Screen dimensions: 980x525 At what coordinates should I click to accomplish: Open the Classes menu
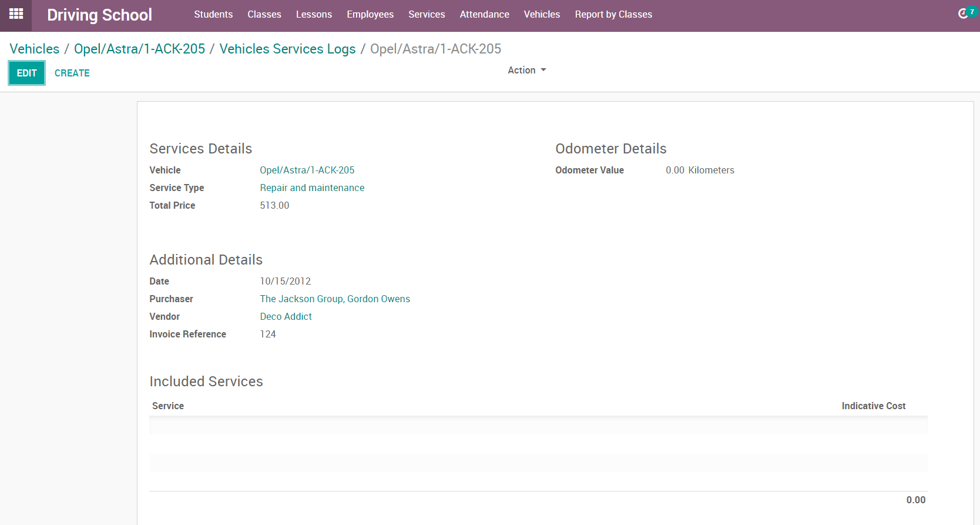(264, 14)
